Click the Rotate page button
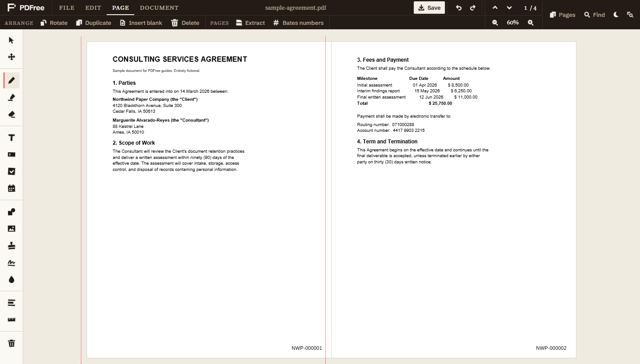This screenshot has width=640, height=364. coord(54,23)
